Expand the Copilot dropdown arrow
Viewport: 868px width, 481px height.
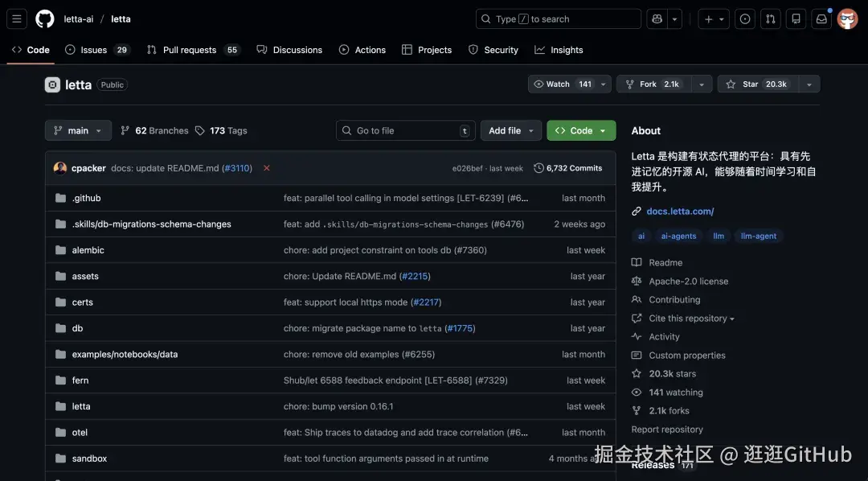pos(675,18)
